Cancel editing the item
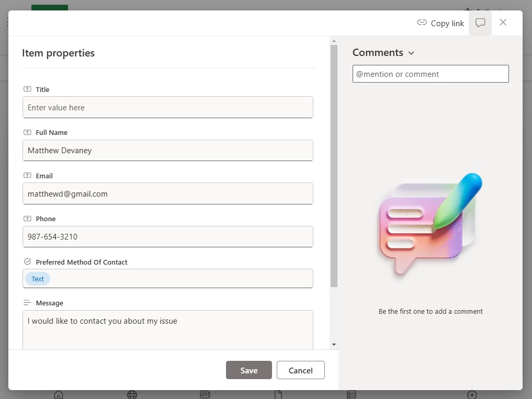This screenshot has width=532, height=399. 301,370
